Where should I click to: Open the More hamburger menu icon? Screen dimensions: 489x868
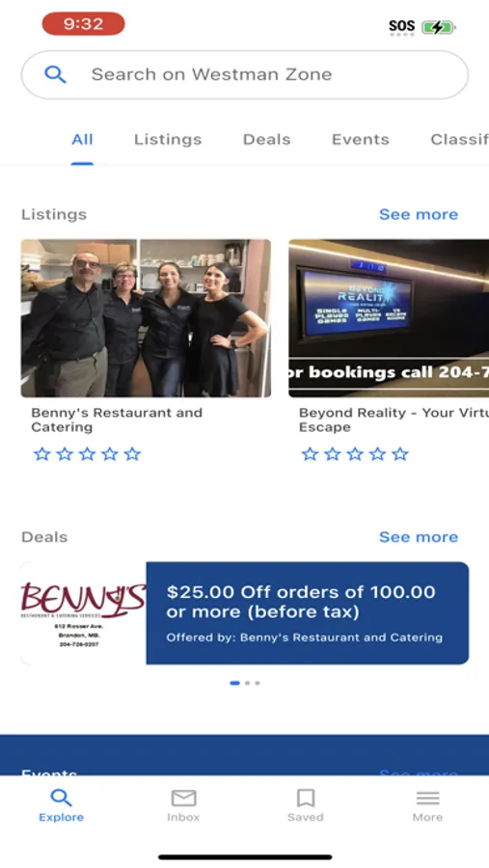click(x=427, y=798)
